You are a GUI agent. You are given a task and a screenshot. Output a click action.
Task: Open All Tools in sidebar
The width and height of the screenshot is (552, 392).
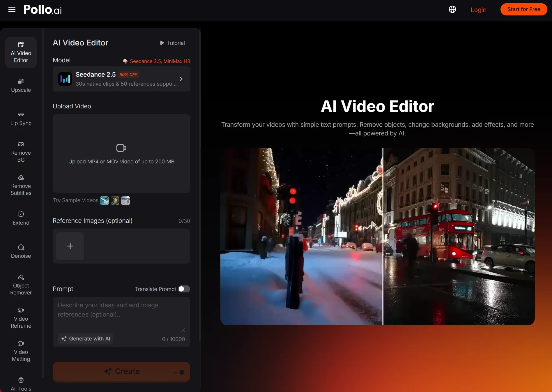pyautogui.click(x=21, y=384)
